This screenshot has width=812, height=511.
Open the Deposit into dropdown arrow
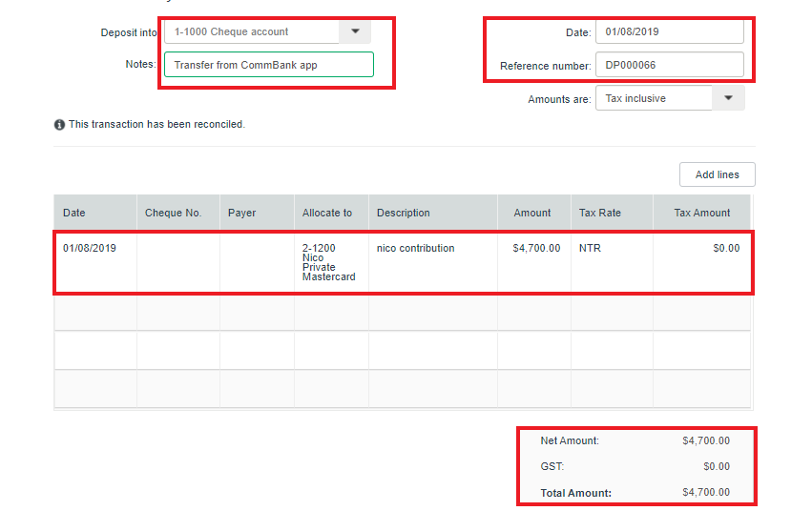pos(355,31)
